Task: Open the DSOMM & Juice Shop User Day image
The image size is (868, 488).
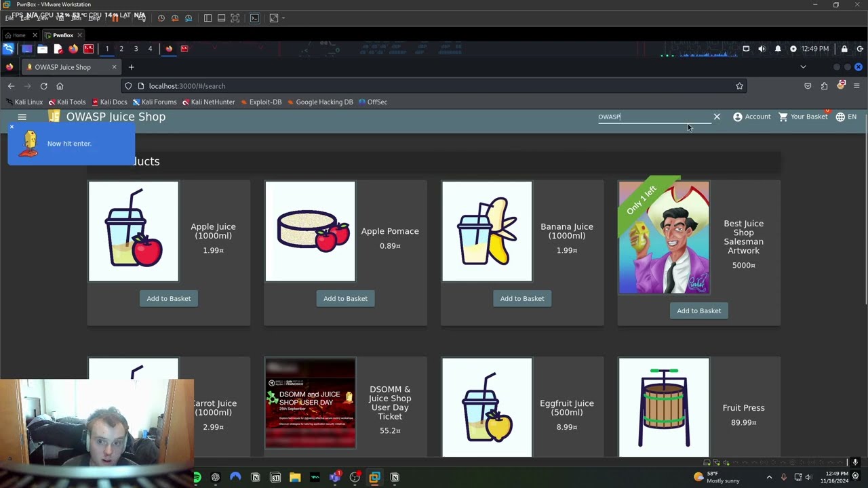Action: [x=310, y=403]
